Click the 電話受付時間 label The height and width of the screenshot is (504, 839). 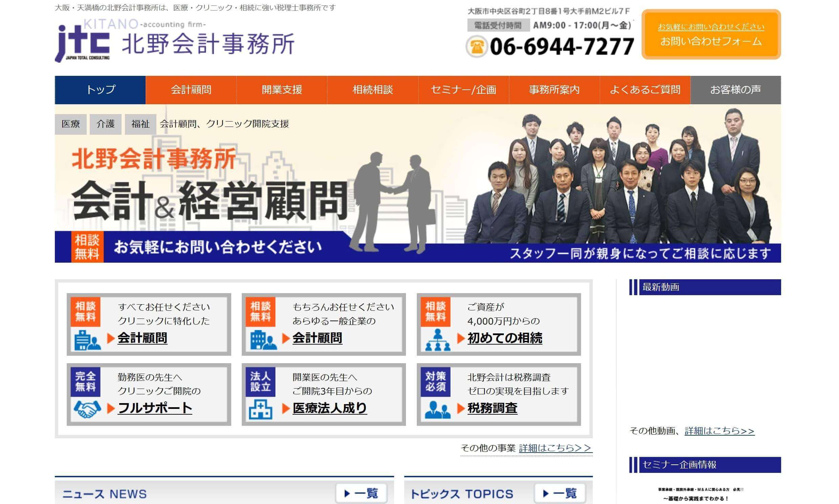point(498,25)
